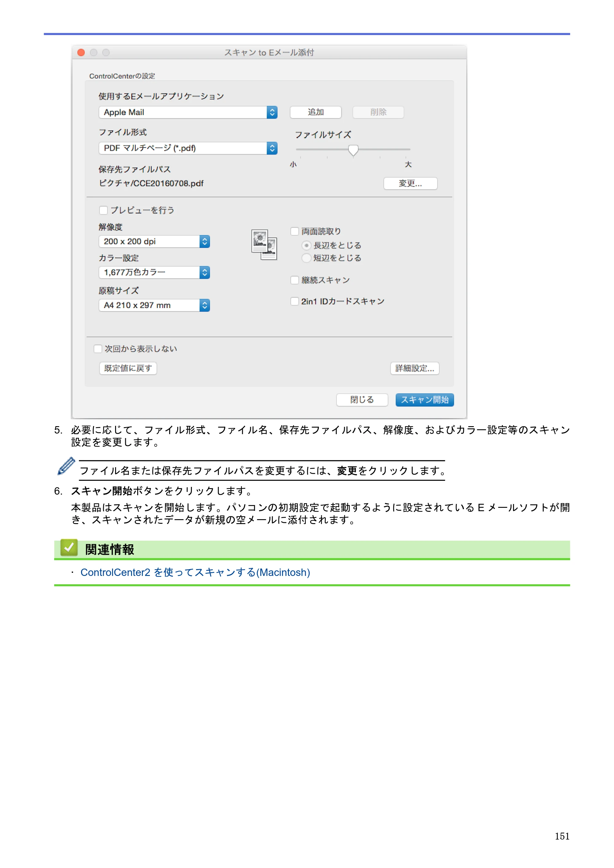
Task: Open 詳細設定... advanced settings
Action: click(415, 368)
